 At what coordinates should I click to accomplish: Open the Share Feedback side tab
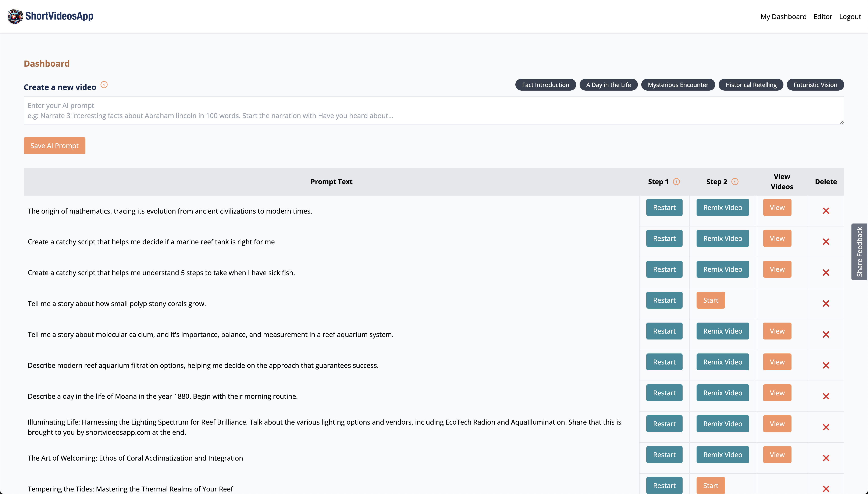[x=859, y=252]
